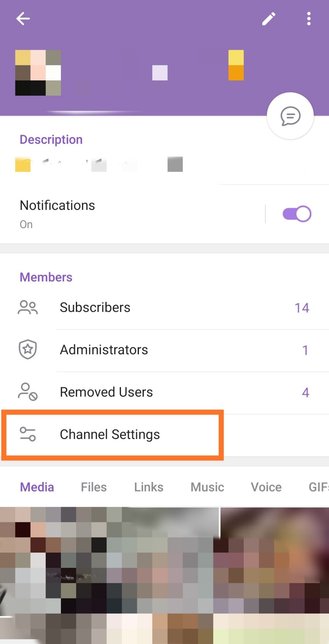Switch to the Files tab
Image resolution: width=329 pixels, height=644 pixels.
pos(94,487)
